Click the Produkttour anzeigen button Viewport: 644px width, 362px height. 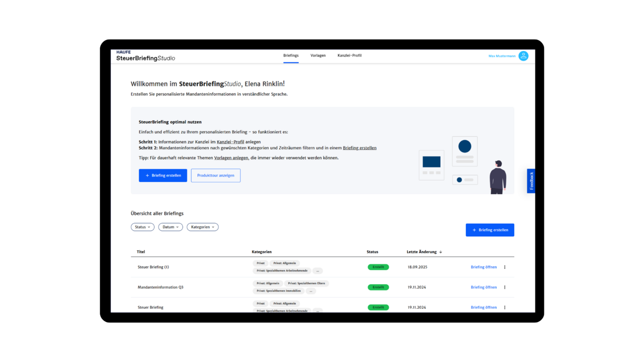[215, 175]
